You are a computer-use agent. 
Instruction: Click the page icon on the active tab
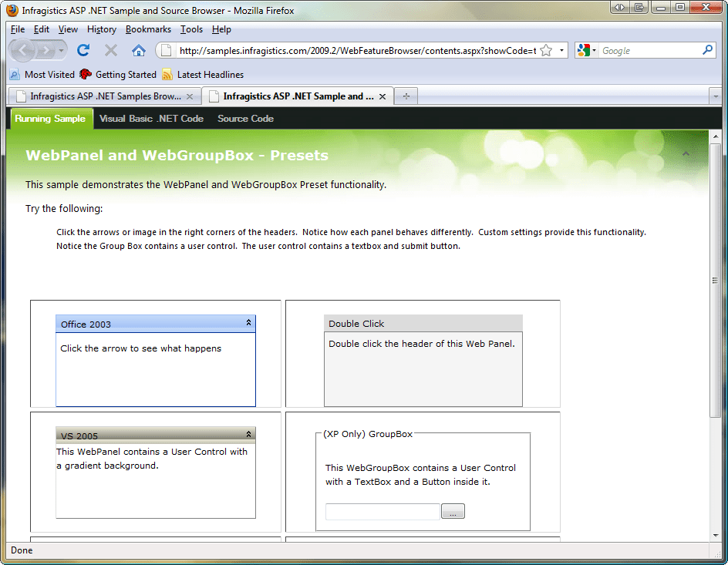[x=214, y=96]
